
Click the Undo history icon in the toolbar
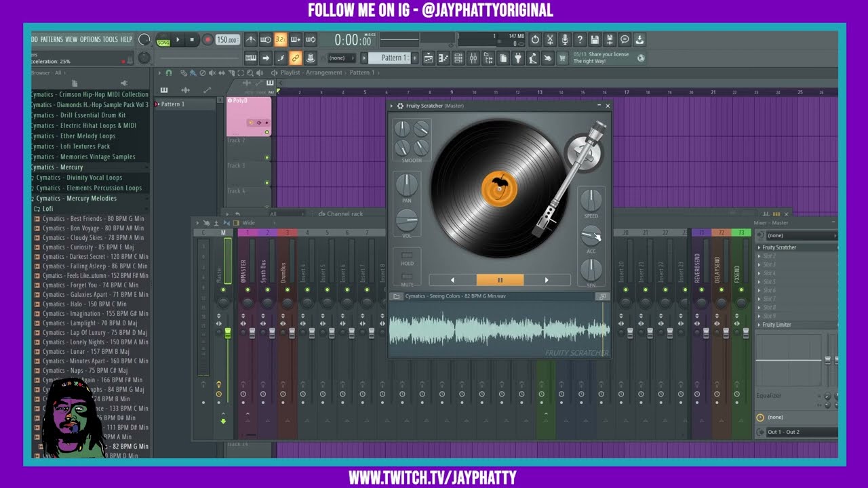point(535,40)
